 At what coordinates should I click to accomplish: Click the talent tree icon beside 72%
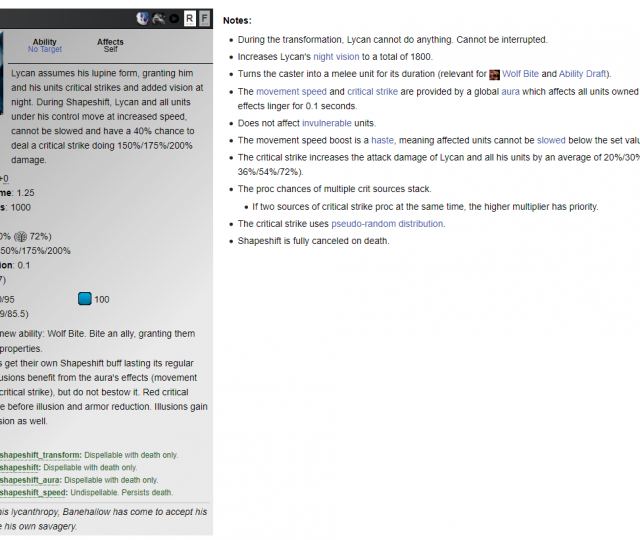click(x=20, y=236)
